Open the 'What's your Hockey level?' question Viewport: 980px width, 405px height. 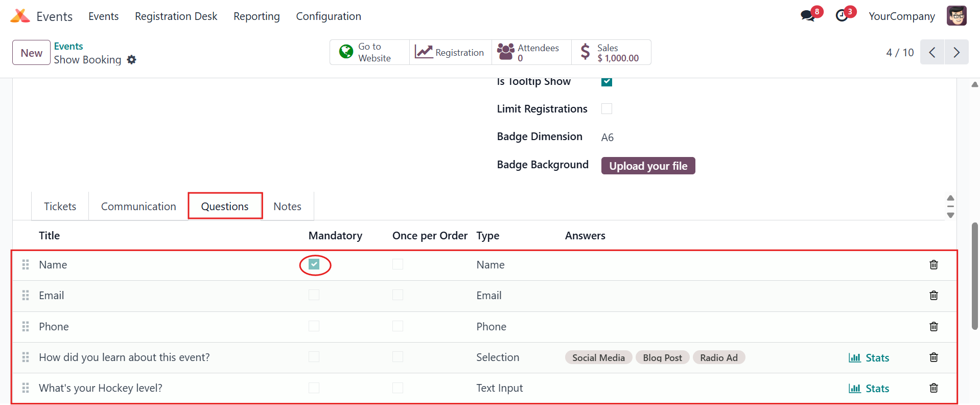(101, 388)
